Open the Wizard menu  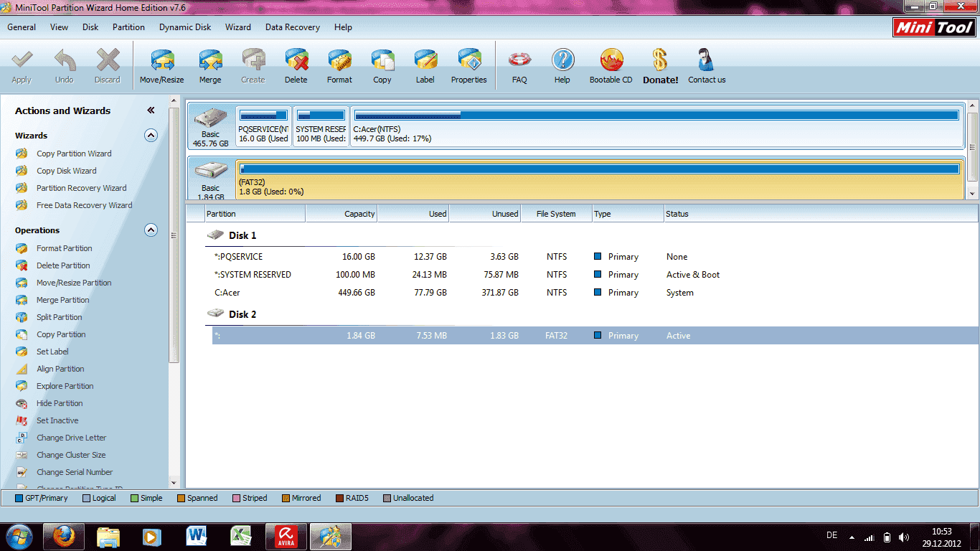238,27
